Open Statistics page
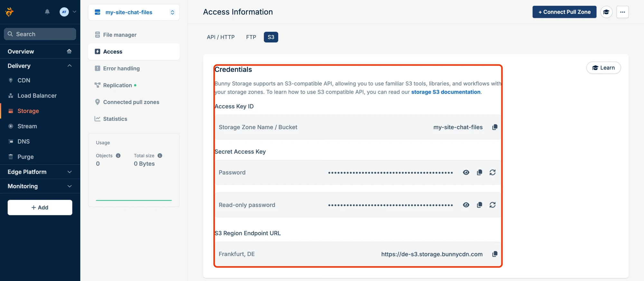The width and height of the screenshot is (644, 281). 134,119
